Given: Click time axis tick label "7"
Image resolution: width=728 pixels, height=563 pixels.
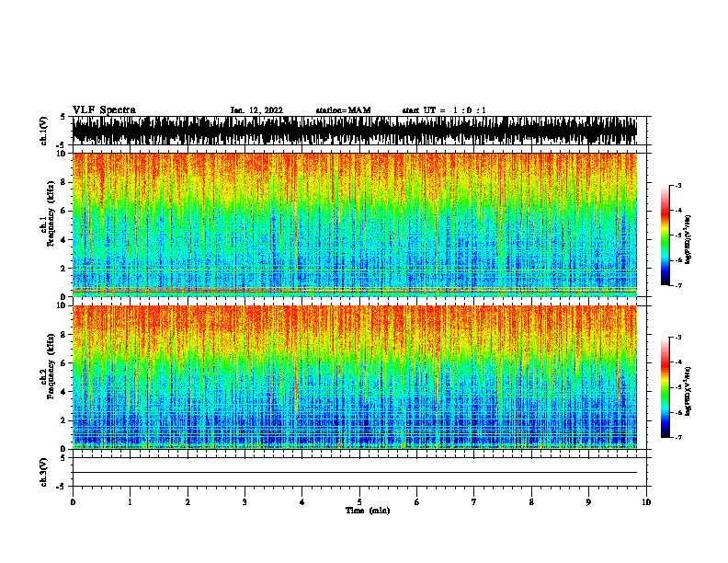Looking at the screenshot, I should click(x=474, y=502).
